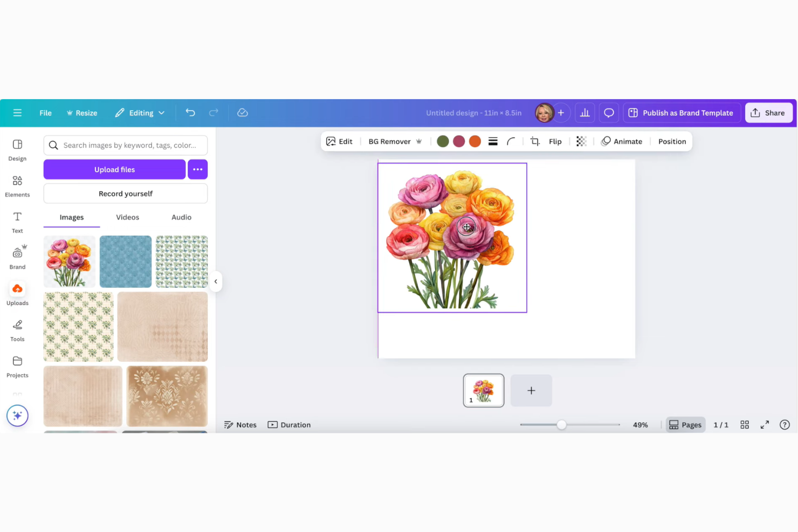Add a new page with plus

[531, 390]
